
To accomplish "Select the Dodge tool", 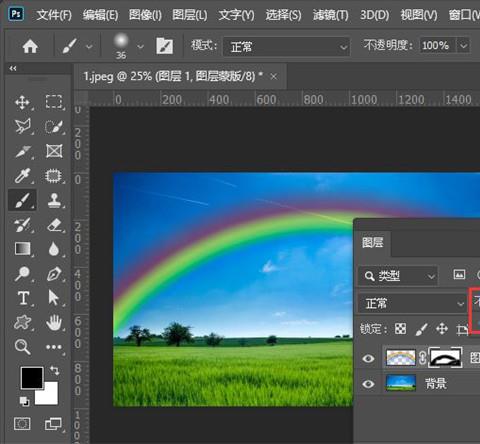I will [22, 274].
